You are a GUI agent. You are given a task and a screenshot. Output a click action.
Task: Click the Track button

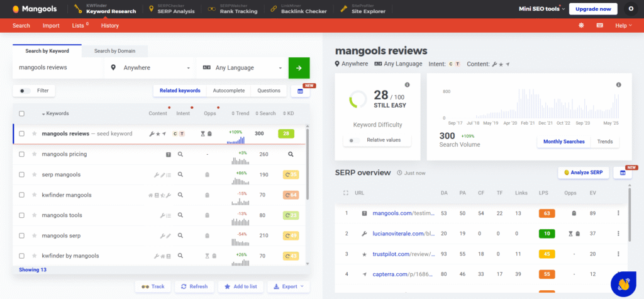pos(152,286)
